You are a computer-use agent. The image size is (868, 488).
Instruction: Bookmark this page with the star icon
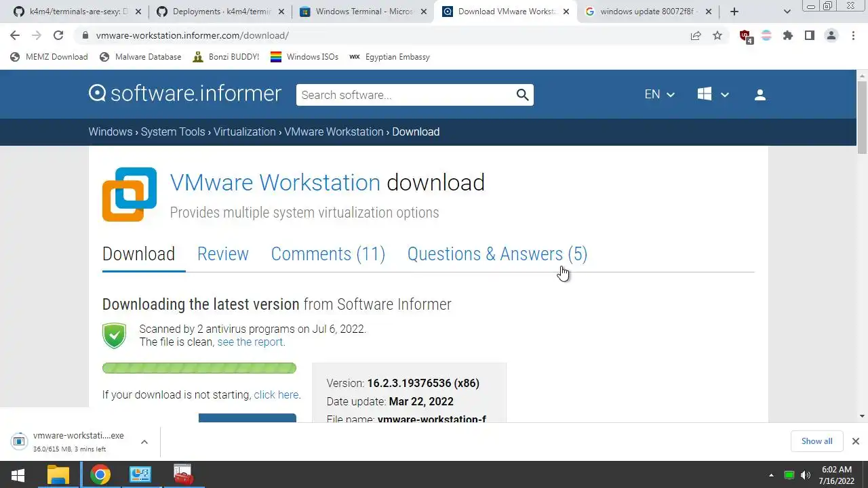click(717, 36)
